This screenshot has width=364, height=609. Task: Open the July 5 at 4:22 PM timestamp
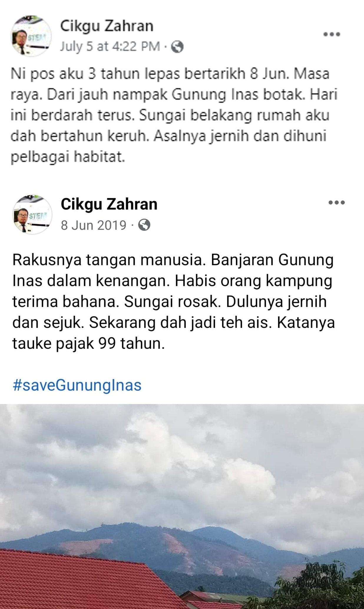pyautogui.click(x=110, y=47)
